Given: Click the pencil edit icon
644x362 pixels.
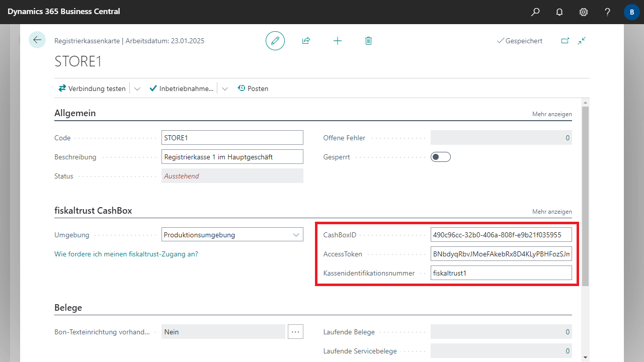Looking at the screenshot, I should [x=275, y=41].
